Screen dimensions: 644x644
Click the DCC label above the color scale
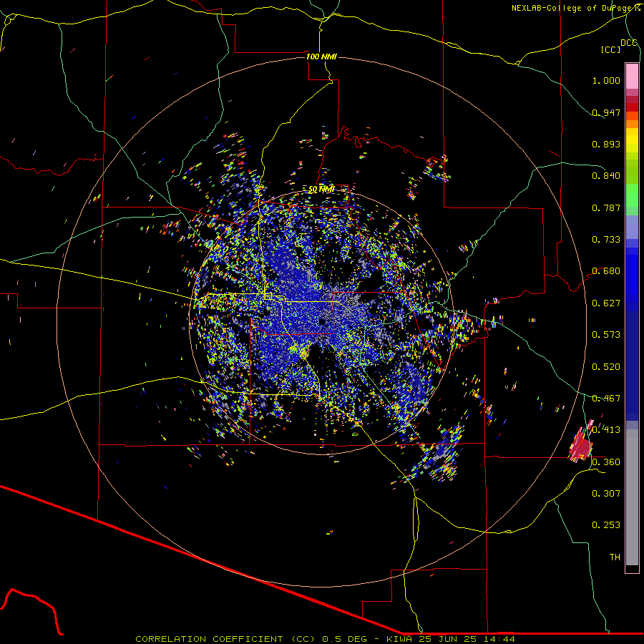[628, 42]
